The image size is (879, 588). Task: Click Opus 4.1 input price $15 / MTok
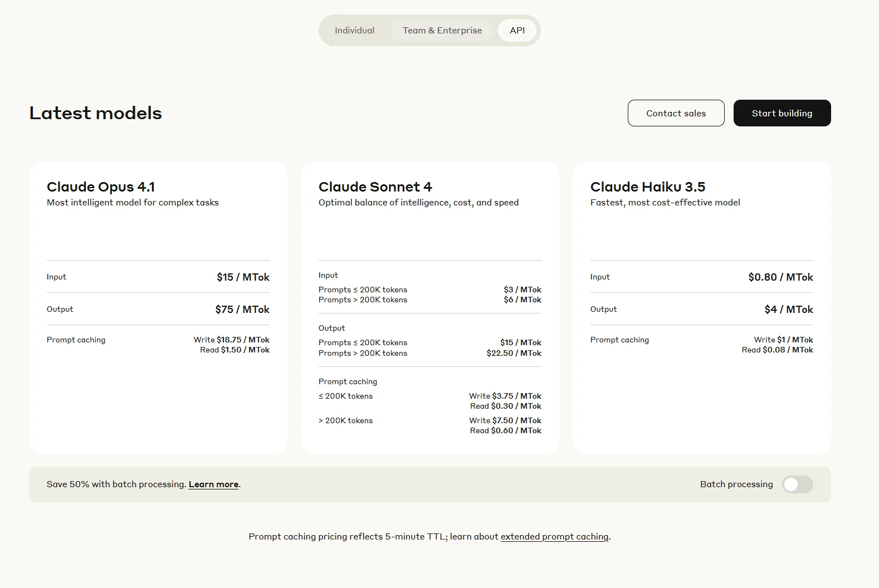coord(243,277)
